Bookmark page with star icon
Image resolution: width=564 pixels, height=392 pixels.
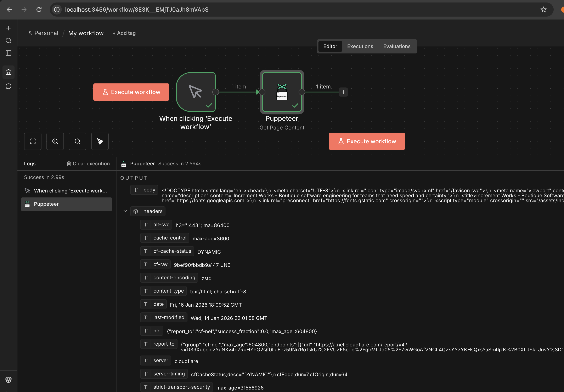click(x=543, y=10)
